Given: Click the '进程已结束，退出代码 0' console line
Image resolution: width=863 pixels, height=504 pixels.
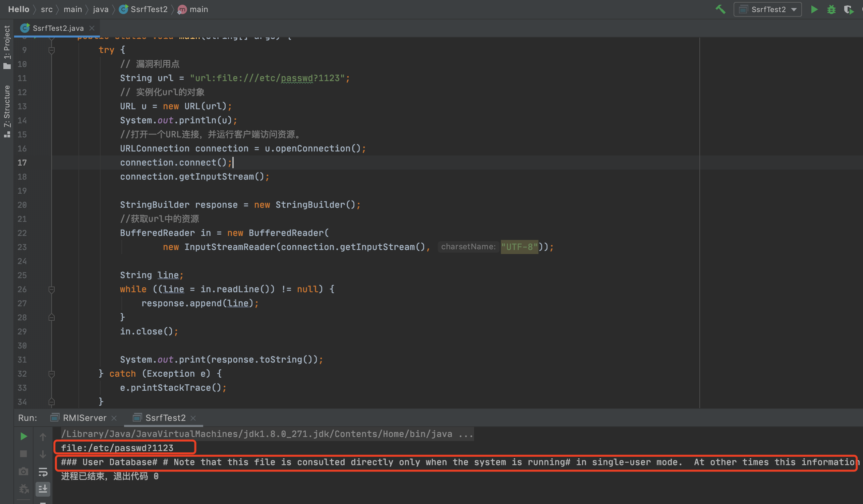Looking at the screenshot, I should (110, 476).
